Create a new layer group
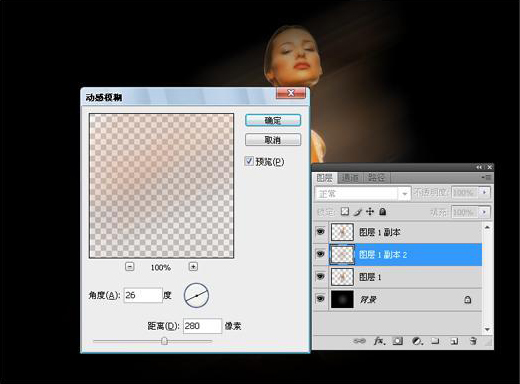 pos(435,341)
